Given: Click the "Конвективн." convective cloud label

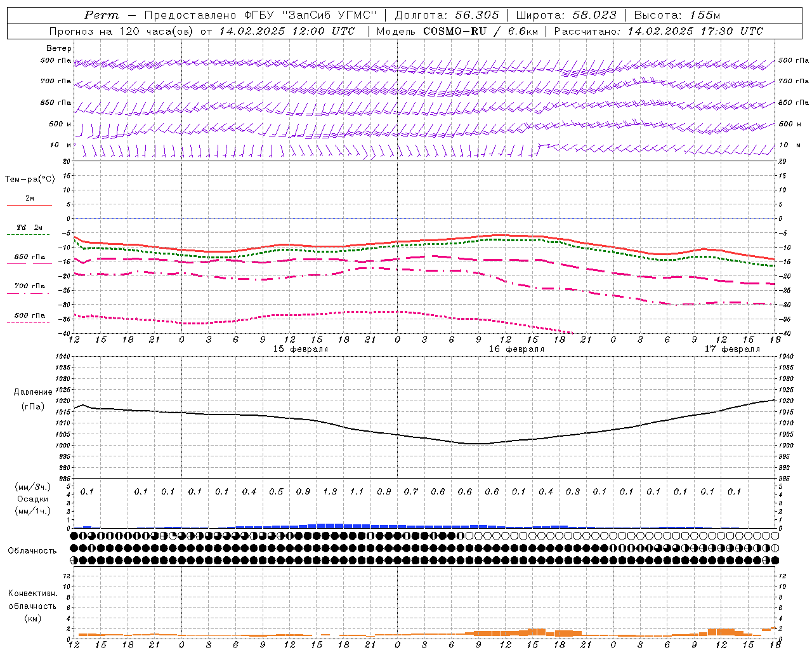Looking at the screenshot, I should pyautogui.click(x=32, y=594).
